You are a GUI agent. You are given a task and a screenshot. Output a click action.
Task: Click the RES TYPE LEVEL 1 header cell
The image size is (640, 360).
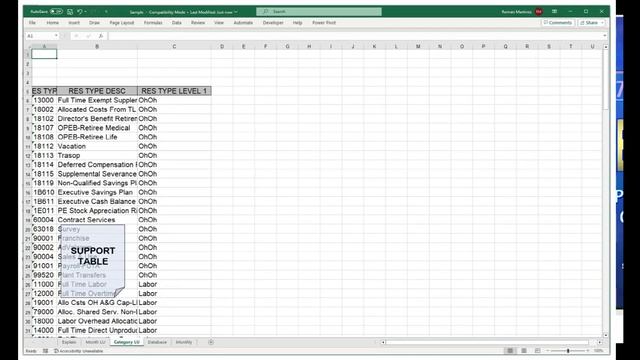pos(174,91)
